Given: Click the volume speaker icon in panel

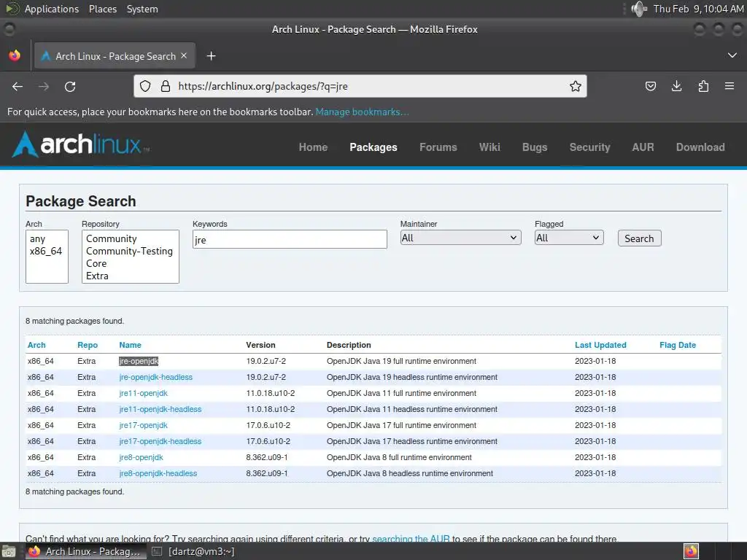Looking at the screenshot, I should (639, 9).
